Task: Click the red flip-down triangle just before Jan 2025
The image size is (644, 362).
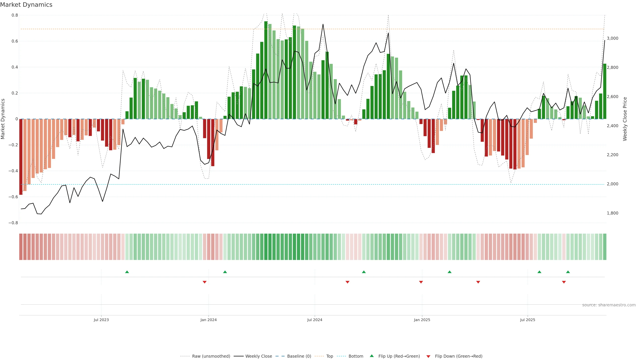Action: 421,282
